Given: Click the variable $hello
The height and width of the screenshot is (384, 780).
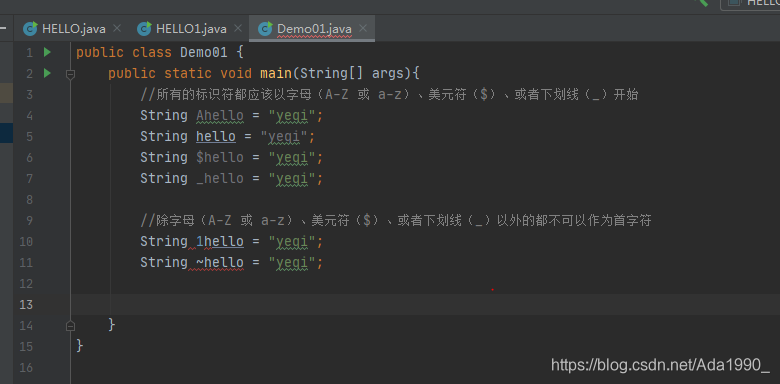Looking at the screenshot, I should tap(220, 158).
